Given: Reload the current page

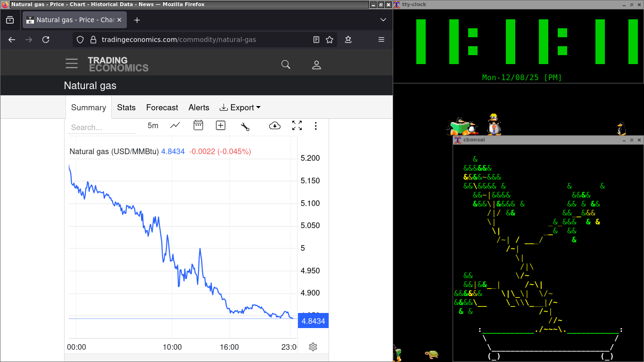Looking at the screenshot, I should (46, 40).
